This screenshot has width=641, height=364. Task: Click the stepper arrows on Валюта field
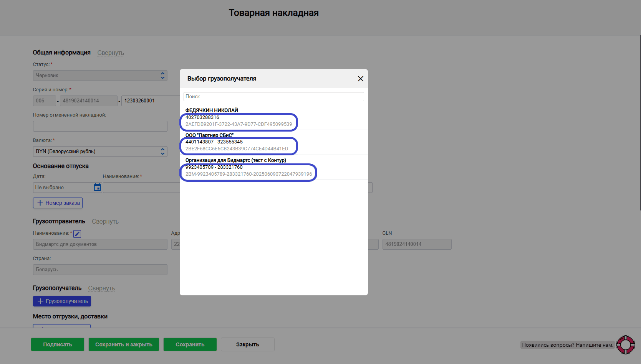[162, 151]
